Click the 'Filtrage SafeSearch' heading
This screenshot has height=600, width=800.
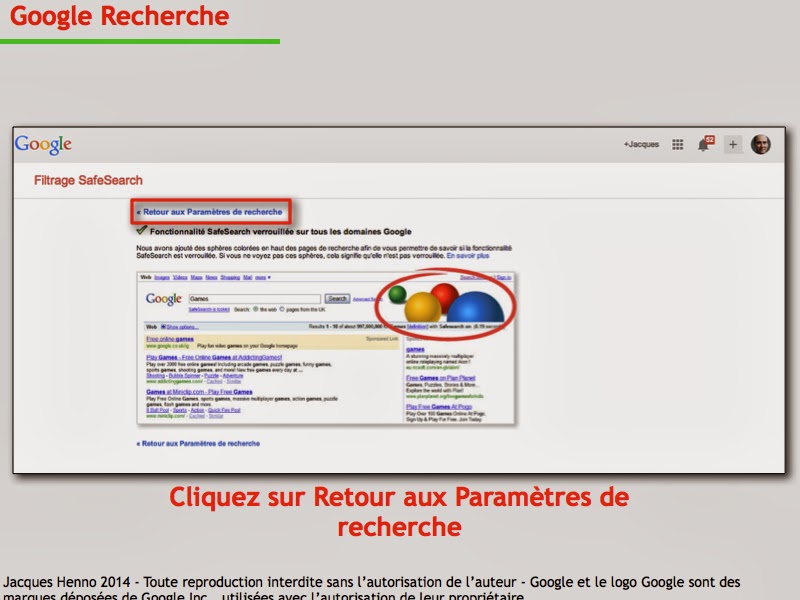(88, 181)
